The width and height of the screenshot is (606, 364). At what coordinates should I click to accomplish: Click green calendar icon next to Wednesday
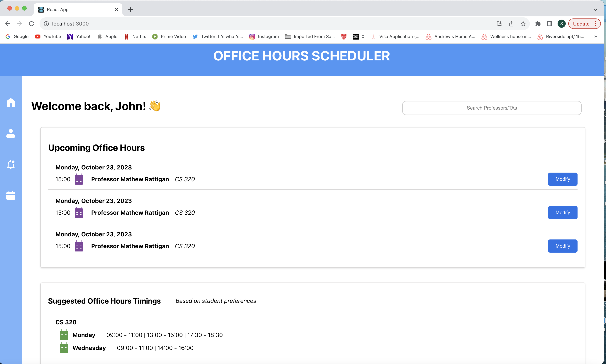64,348
